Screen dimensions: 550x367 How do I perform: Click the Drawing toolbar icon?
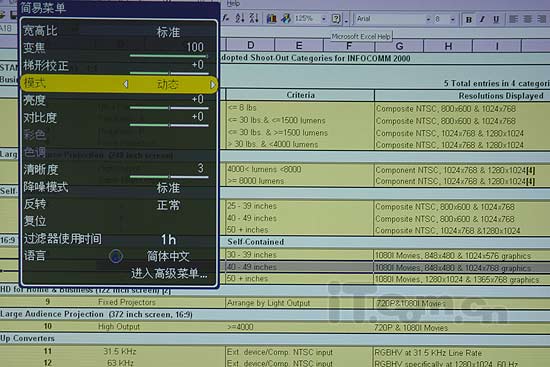click(286, 18)
